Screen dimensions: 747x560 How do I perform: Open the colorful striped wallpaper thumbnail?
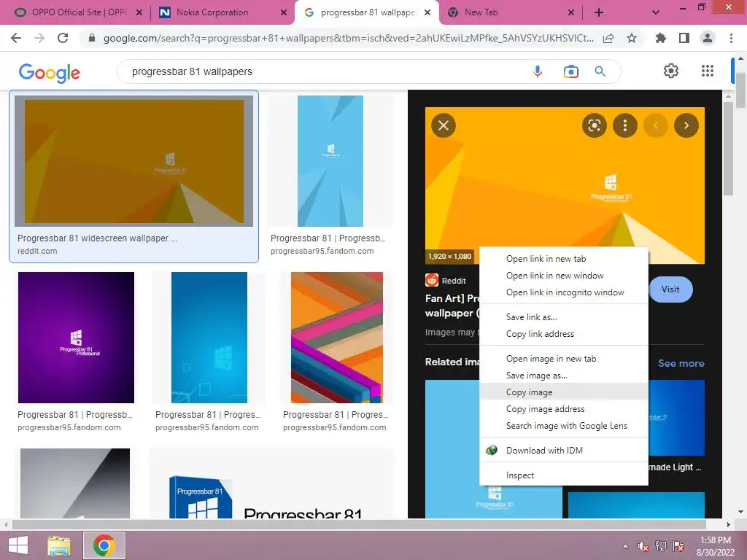coord(337,338)
